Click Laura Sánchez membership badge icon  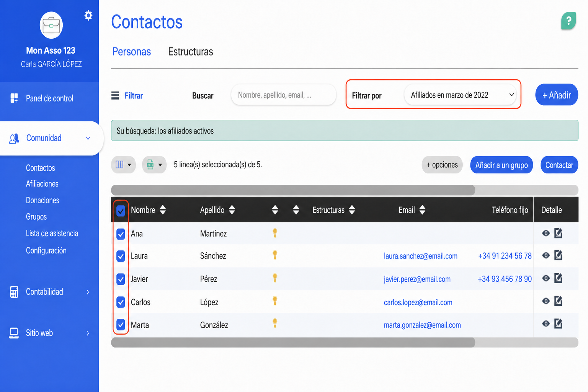[x=275, y=255]
